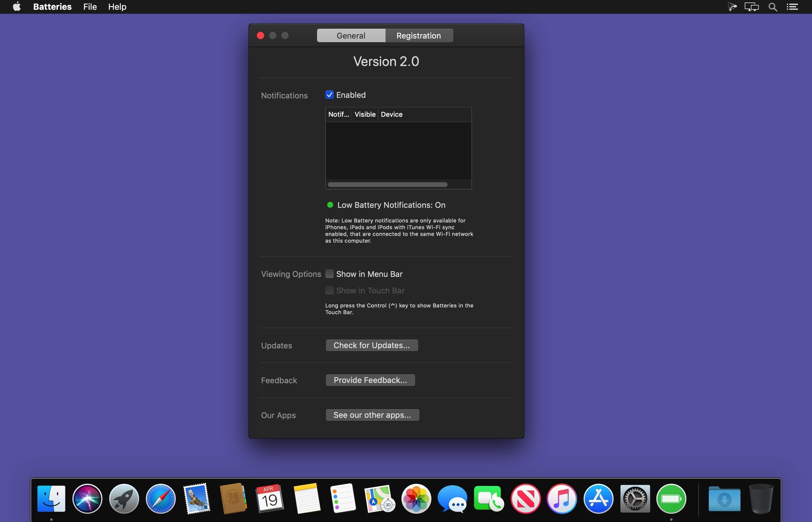This screenshot has height=522, width=812.
Task: Click the Device column header
Action: click(392, 115)
